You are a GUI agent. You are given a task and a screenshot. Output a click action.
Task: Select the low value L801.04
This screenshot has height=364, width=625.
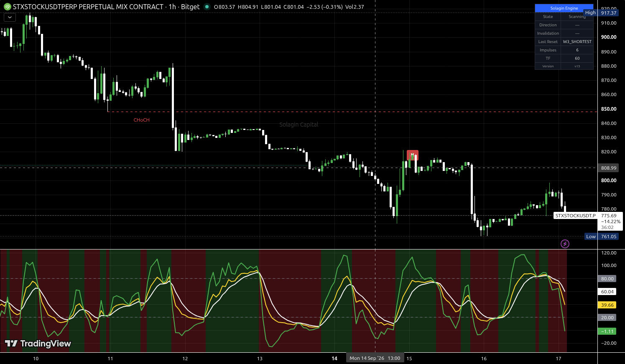pyautogui.click(x=271, y=7)
